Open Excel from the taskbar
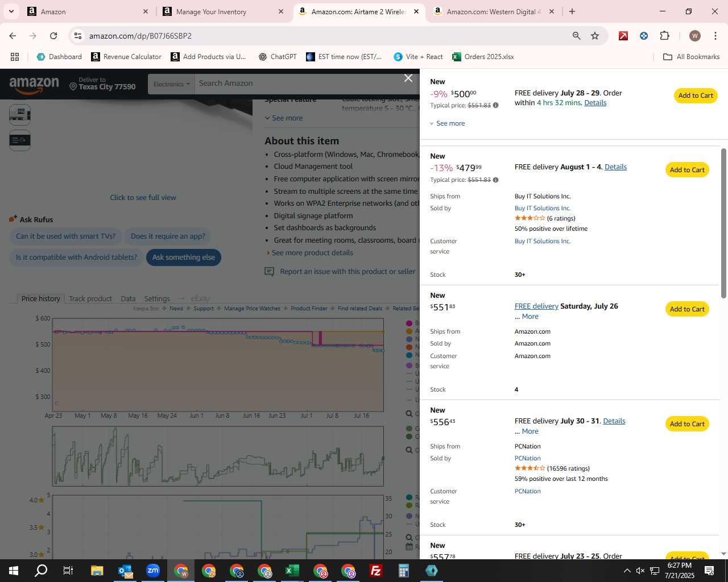 [x=292, y=571]
